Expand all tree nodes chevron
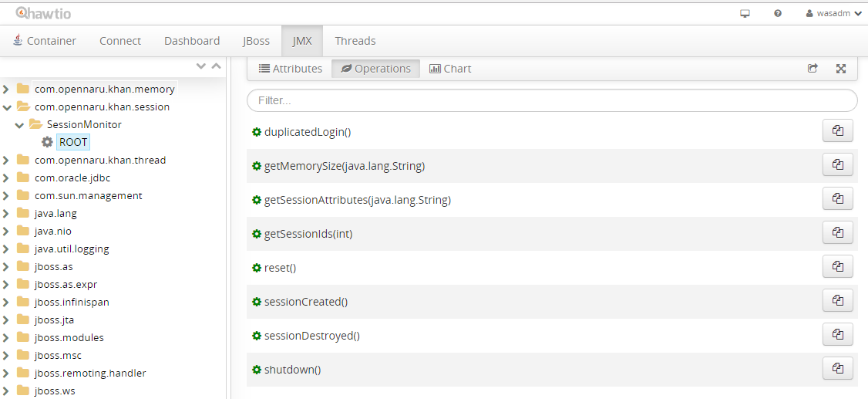 tap(201, 66)
